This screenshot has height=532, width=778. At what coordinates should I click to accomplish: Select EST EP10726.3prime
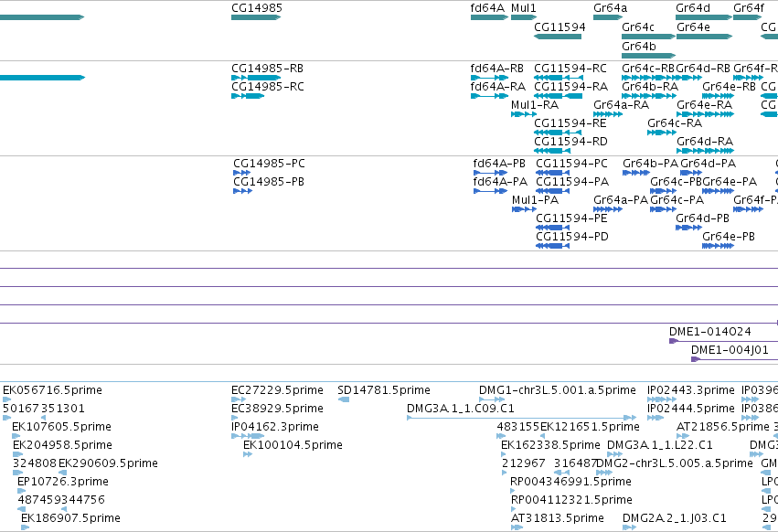coord(21,491)
